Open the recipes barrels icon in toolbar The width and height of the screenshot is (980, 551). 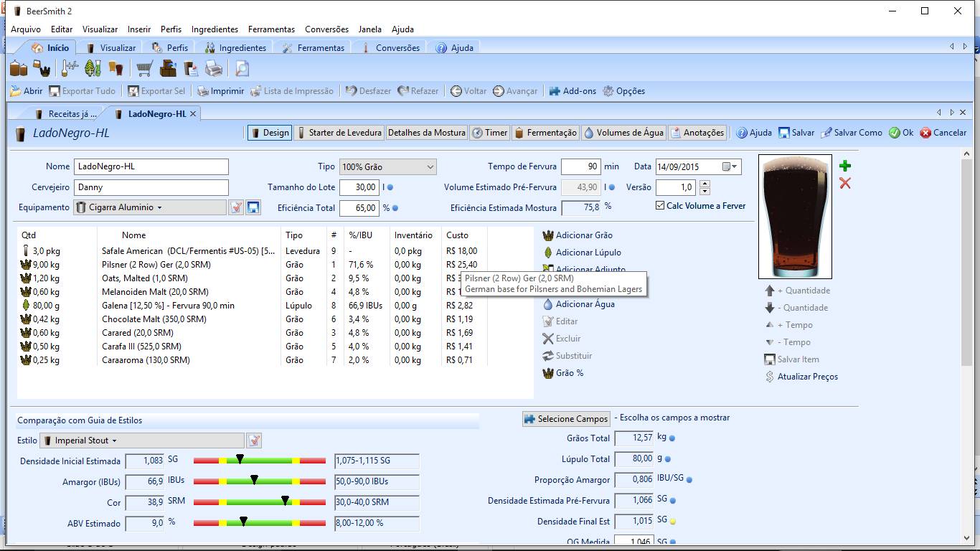click(x=19, y=68)
